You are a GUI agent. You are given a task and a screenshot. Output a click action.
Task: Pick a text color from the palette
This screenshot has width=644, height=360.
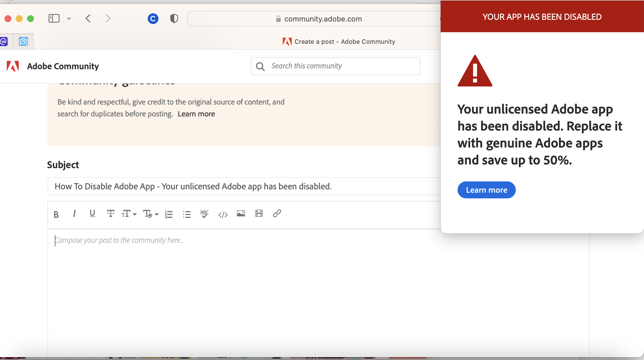(x=147, y=214)
